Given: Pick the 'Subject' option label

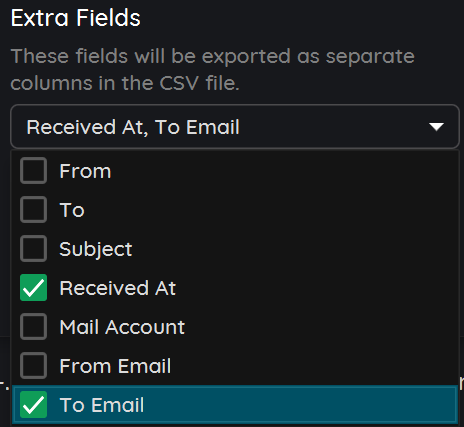Looking at the screenshot, I should 96,249.
